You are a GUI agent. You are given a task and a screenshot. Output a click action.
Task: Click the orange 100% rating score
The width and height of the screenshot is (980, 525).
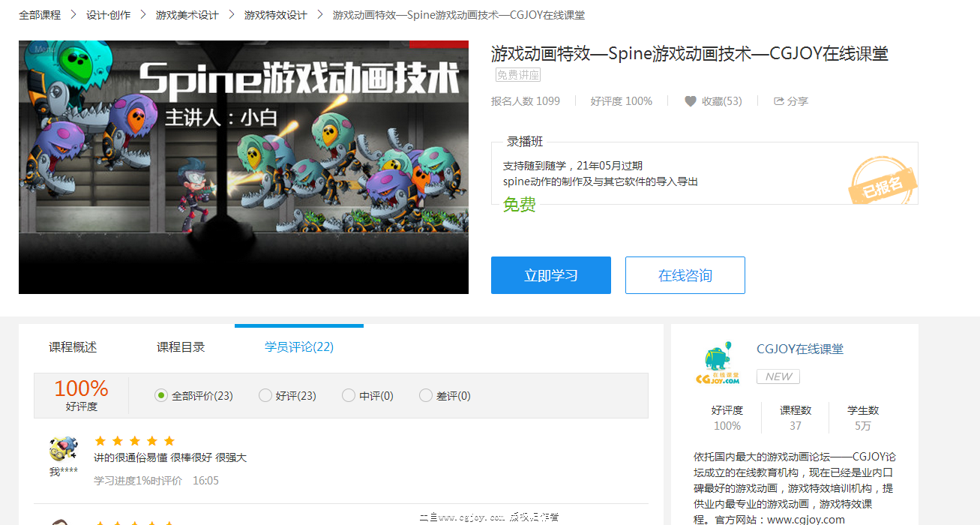(81, 388)
